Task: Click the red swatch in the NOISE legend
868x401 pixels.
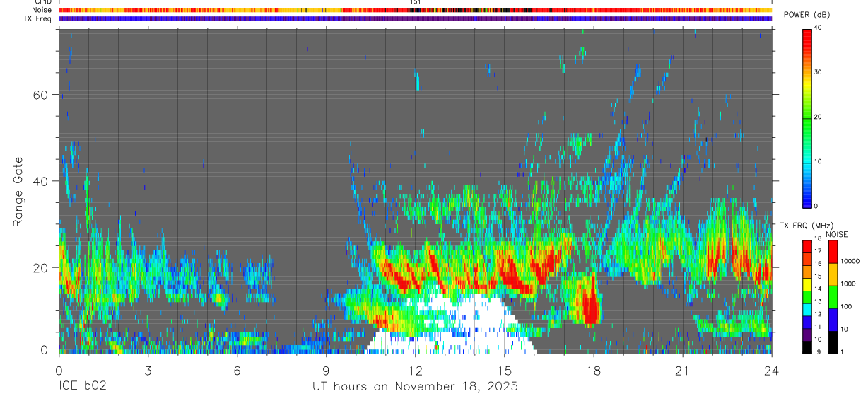Action: coord(833,252)
